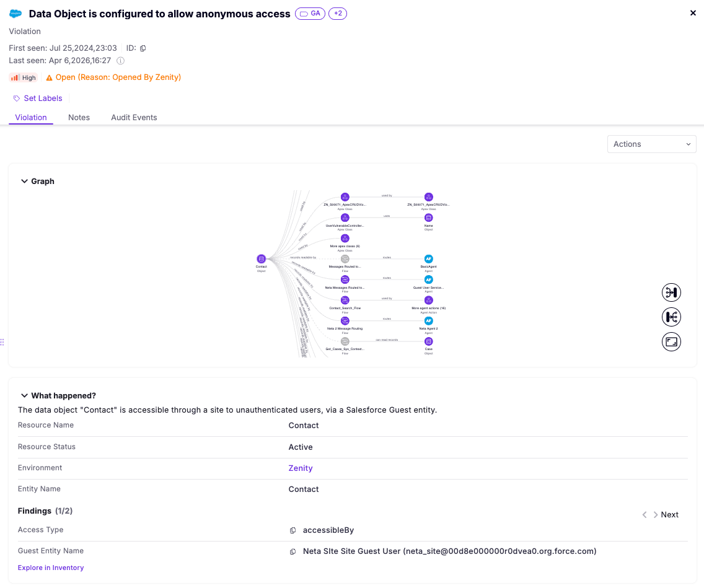Click the orange warning triangle status icon
704x588 pixels.
50,77
